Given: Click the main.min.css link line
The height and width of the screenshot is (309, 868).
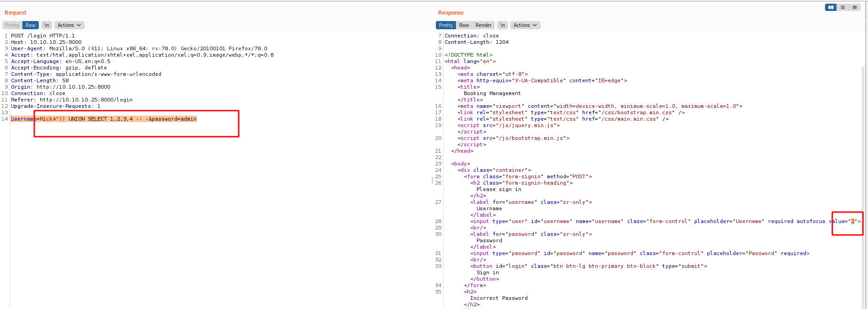Looking at the screenshot, I should click(x=563, y=119).
